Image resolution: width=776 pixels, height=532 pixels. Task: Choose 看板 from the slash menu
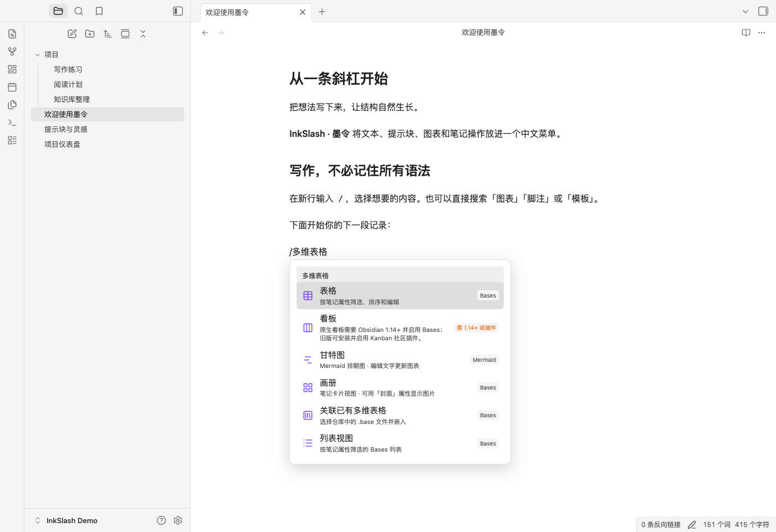400,328
